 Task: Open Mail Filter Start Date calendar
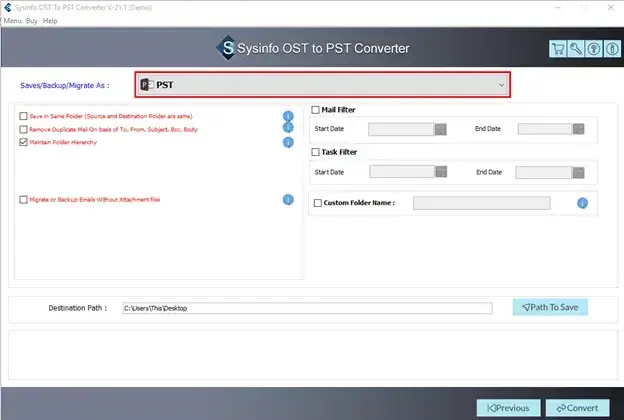click(x=441, y=129)
